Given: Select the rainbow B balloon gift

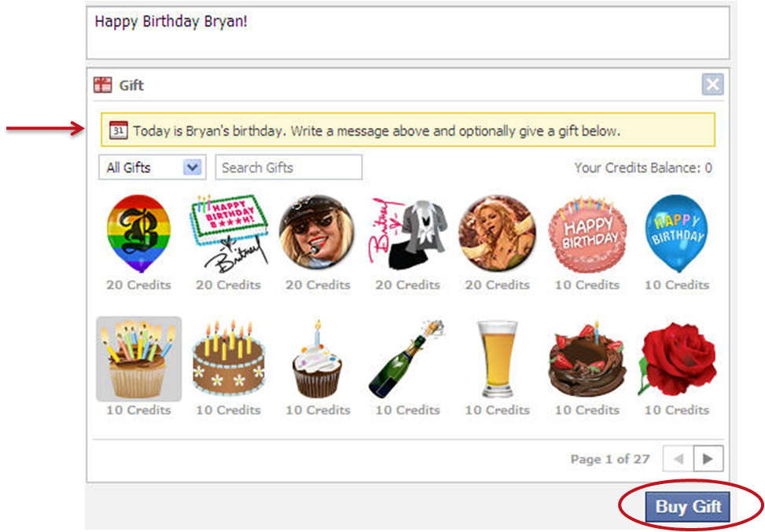Looking at the screenshot, I should click(x=138, y=233).
